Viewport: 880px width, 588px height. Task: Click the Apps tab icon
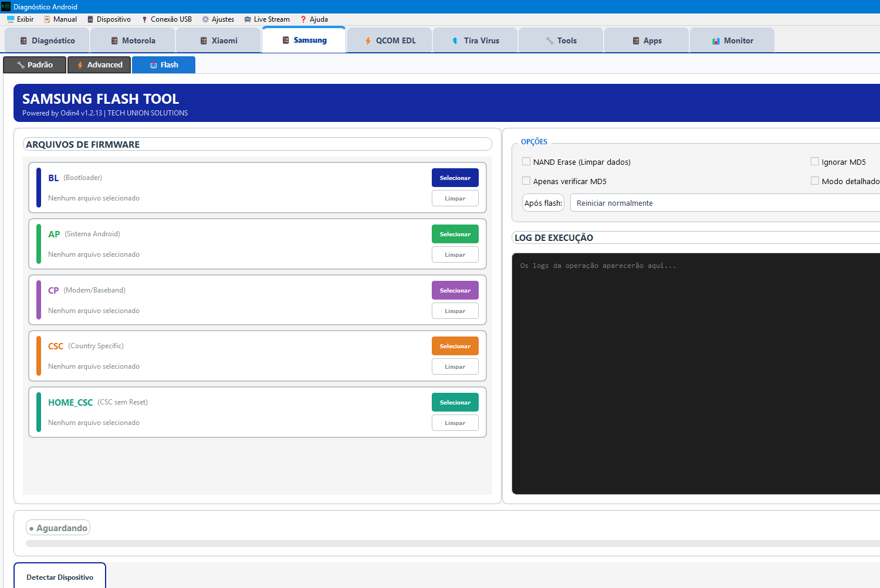pos(636,41)
